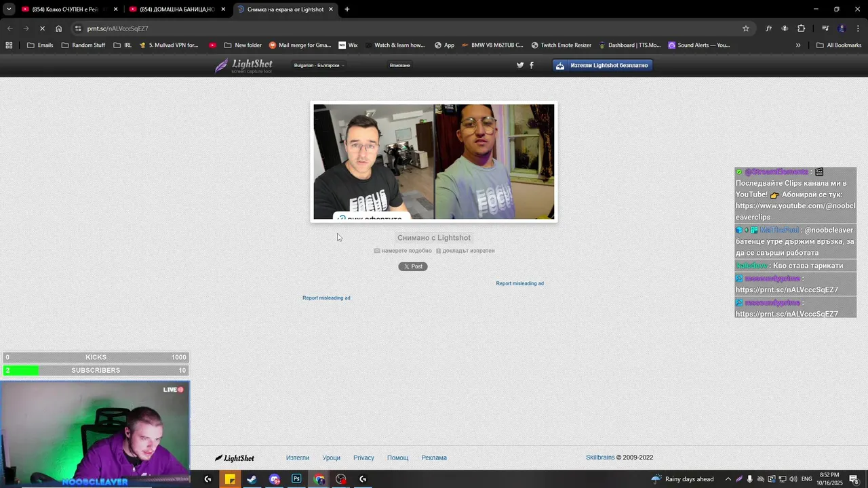Viewport: 868px width, 488px height.
Task: Click the 'Влизане' sign-in link
Action: [x=400, y=65]
